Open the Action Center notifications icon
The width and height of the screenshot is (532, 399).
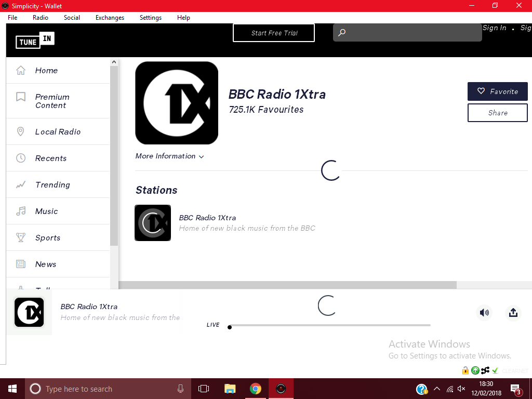point(516,389)
